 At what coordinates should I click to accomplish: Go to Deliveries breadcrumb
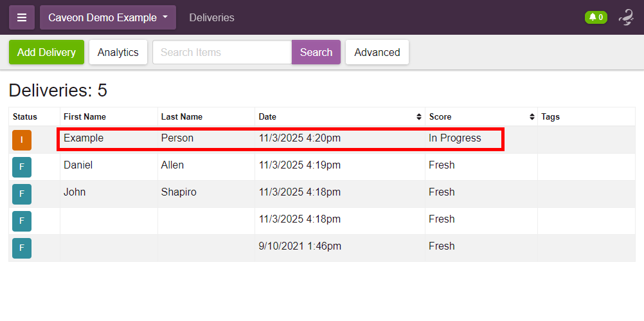(x=211, y=17)
